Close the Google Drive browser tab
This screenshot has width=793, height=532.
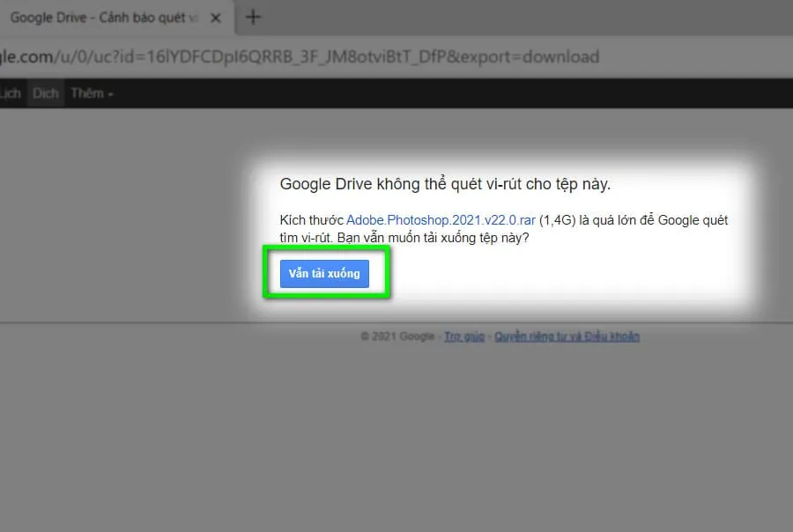click(216, 18)
